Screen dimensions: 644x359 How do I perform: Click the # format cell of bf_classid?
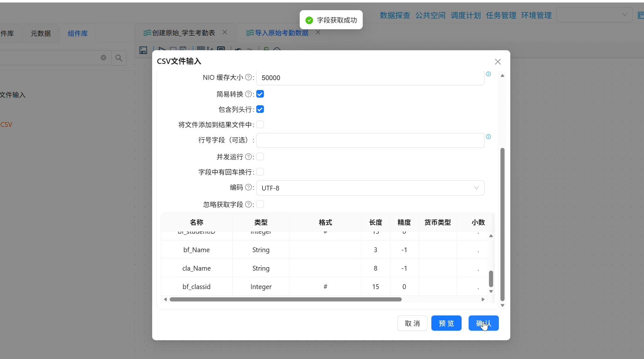[325, 287]
